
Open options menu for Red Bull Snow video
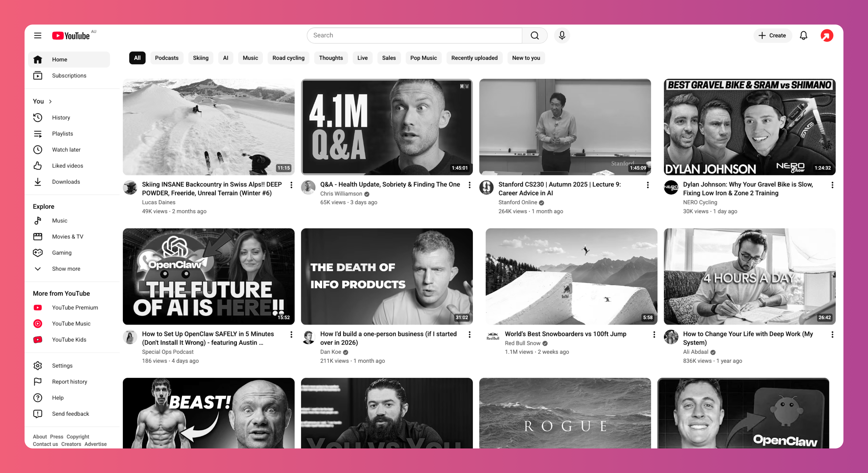654,334
